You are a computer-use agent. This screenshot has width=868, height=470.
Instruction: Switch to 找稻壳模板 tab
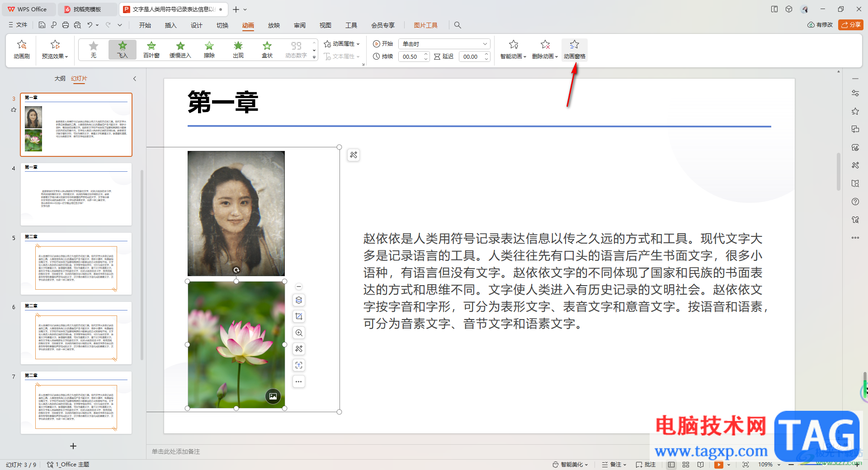(x=88, y=9)
